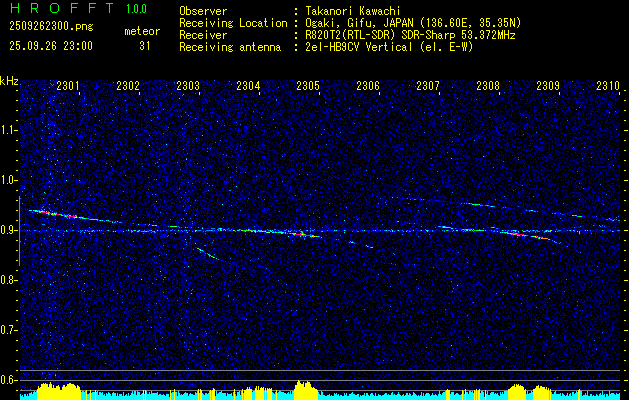Click antenna 2el-HB9CV Vertical text
629x400 pixels.
[389, 47]
